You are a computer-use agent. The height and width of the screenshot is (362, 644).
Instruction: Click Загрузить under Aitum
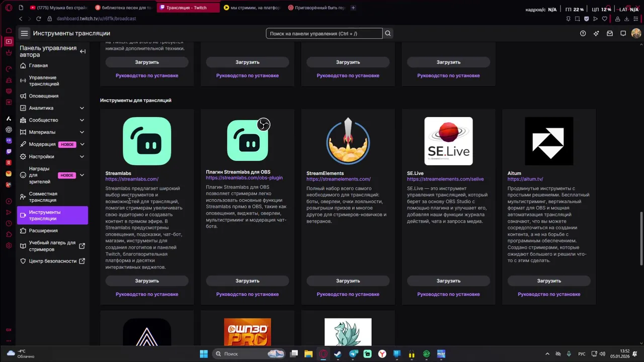tap(549, 281)
